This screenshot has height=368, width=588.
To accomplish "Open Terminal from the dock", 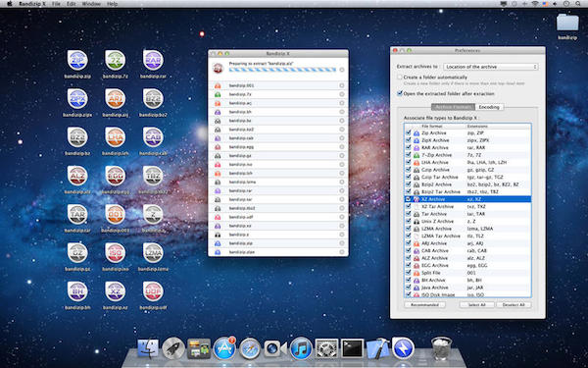I will pos(352,348).
